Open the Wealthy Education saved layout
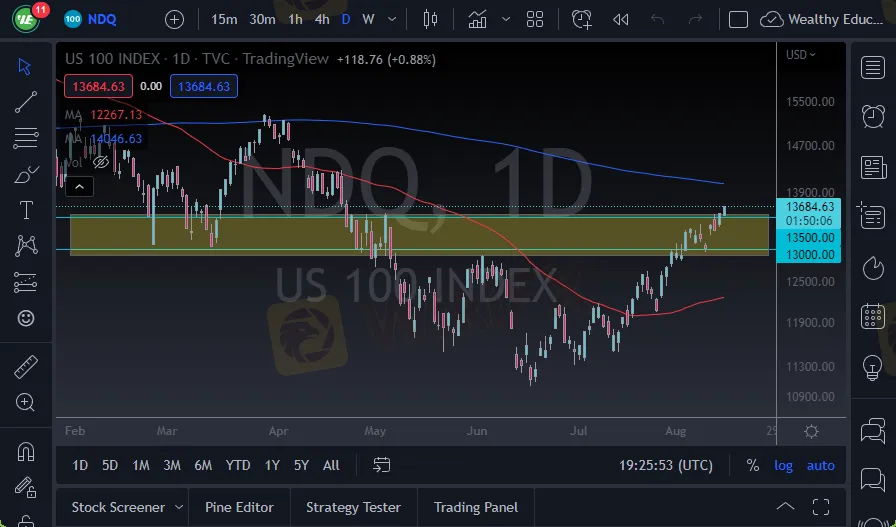 point(822,19)
